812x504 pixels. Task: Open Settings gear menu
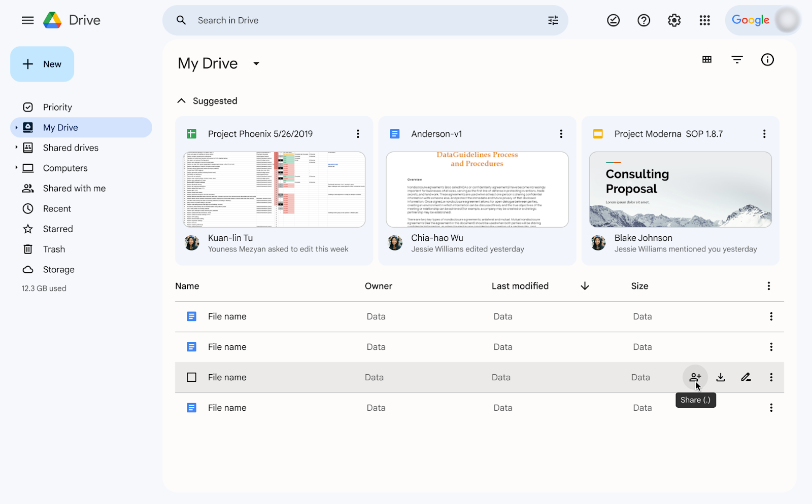(674, 20)
